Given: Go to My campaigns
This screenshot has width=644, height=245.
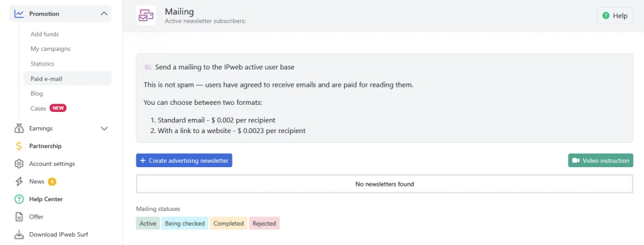Looking at the screenshot, I should click(x=50, y=49).
